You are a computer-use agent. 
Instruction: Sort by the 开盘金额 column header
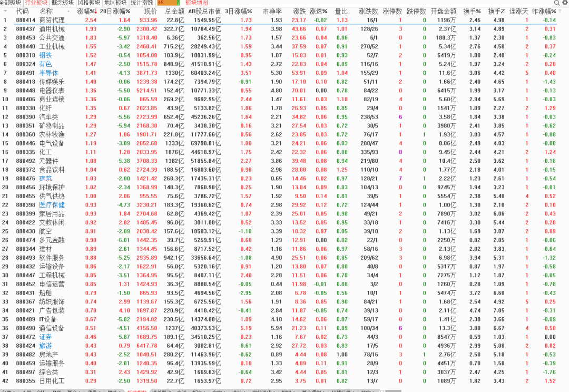pyautogui.click(x=444, y=11)
